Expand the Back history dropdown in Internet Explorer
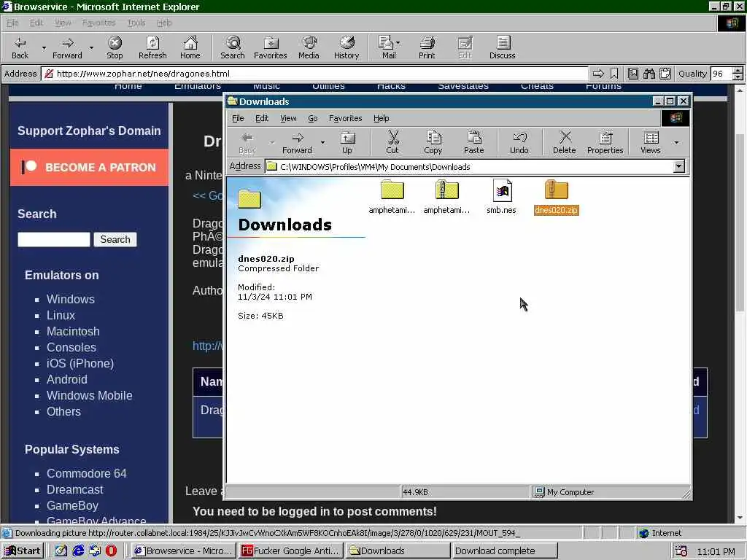 pyautogui.click(x=44, y=48)
